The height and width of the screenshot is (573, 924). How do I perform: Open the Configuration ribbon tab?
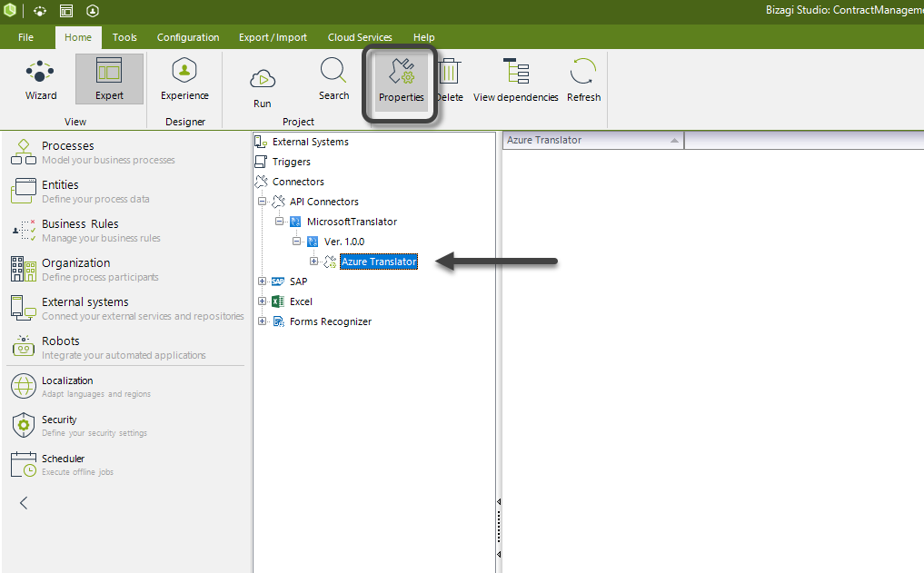tap(188, 37)
